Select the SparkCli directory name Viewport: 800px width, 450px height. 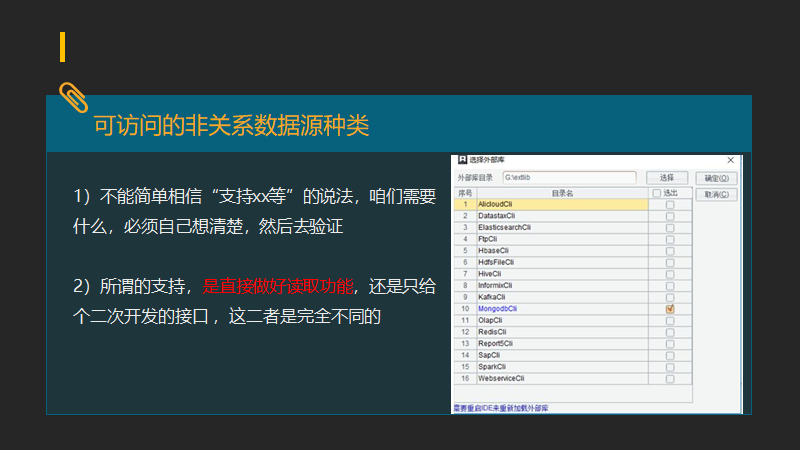click(x=492, y=367)
